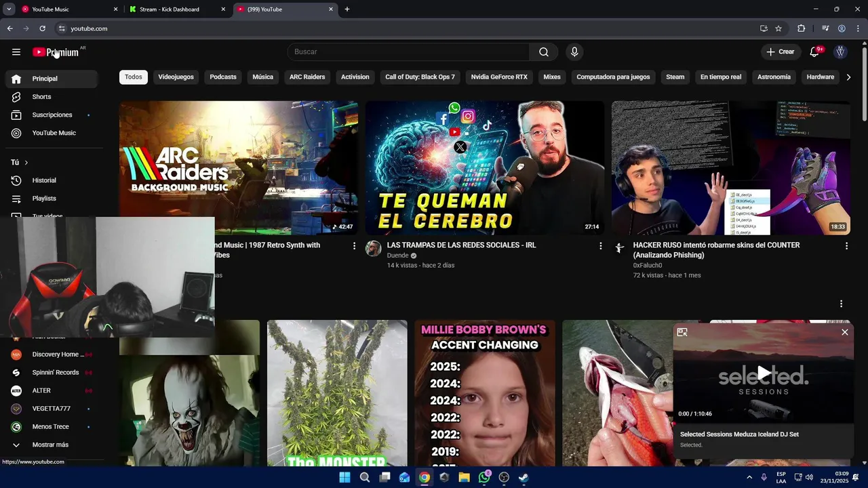Click the Buscar search field
The width and height of the screenshot is (868, 488).
pyautogui.click(x=408, y=52)
